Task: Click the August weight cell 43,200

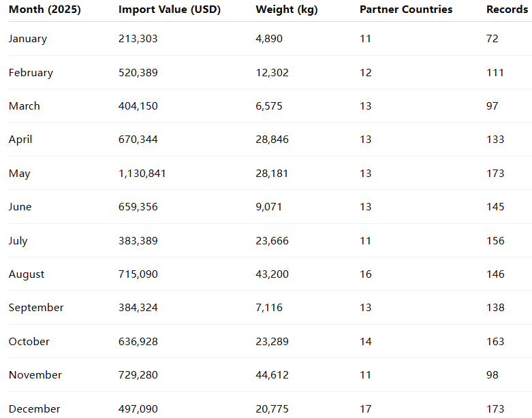Action: [272, 274]
